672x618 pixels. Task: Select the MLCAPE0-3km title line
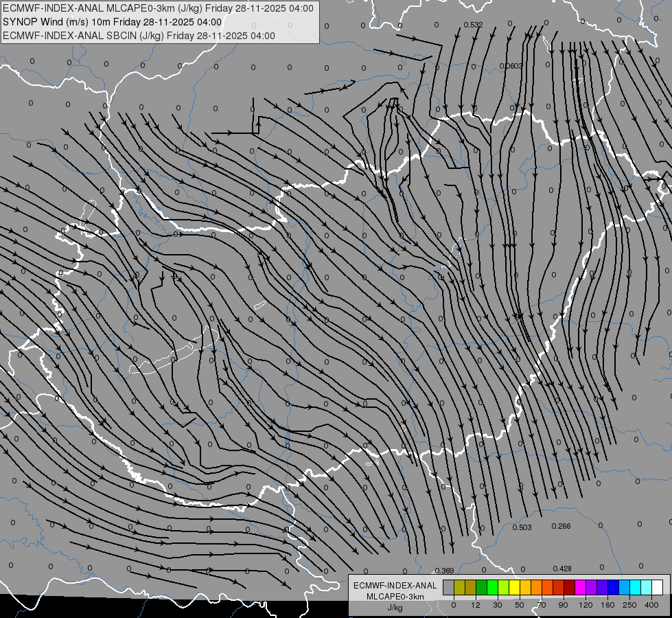pyautogui.click(x=158, y=8)
